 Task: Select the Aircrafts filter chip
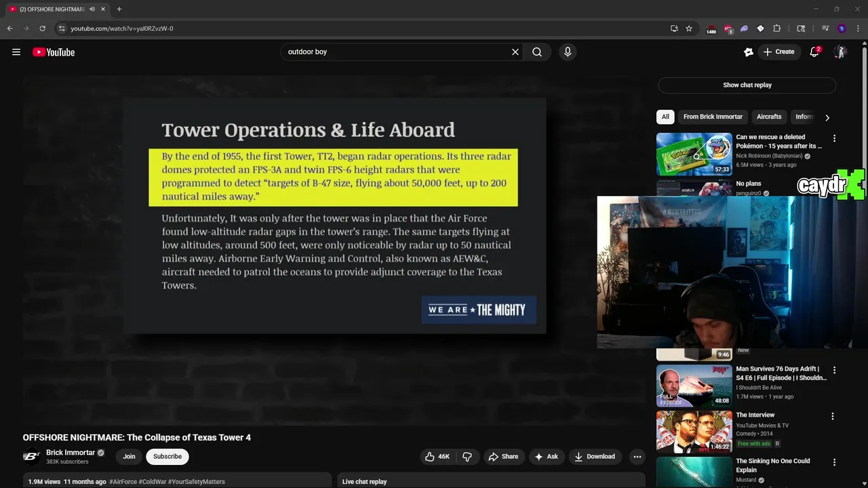click(x=769, y=117)
